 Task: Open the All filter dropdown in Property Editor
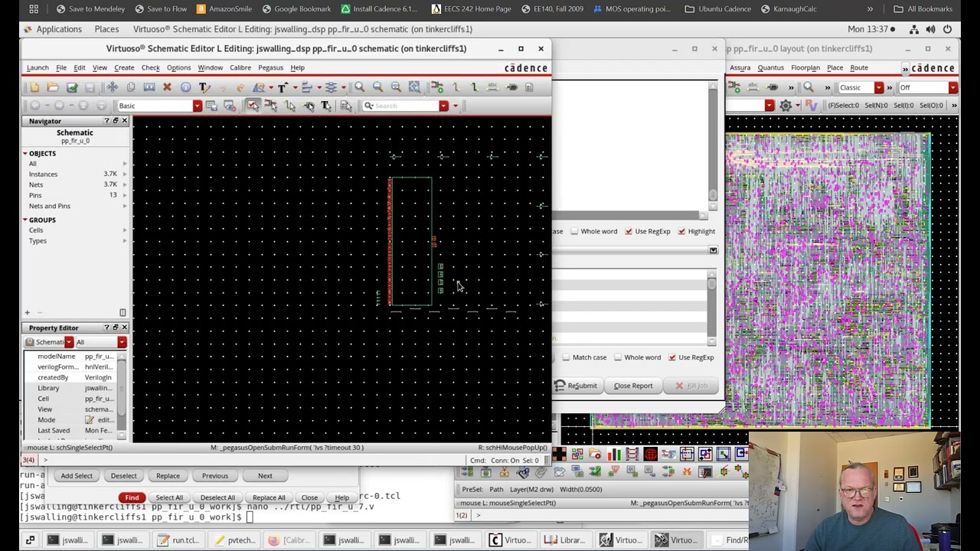click(122, 342)
